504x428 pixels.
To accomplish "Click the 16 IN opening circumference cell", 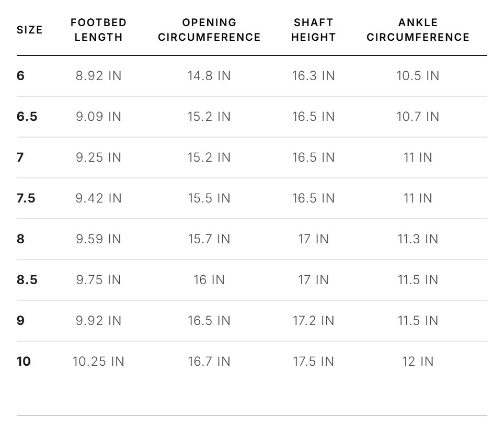I will pyautogui.click(x=209, y=280).
